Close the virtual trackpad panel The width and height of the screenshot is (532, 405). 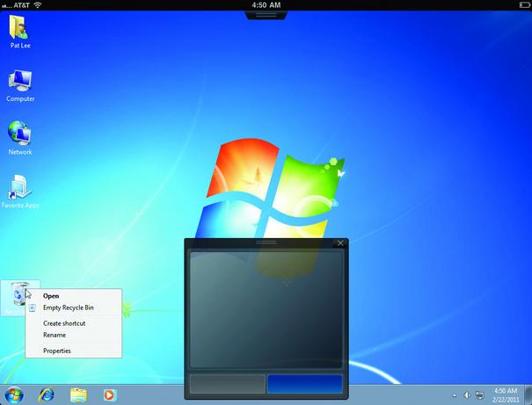click(x=340, y=243)
